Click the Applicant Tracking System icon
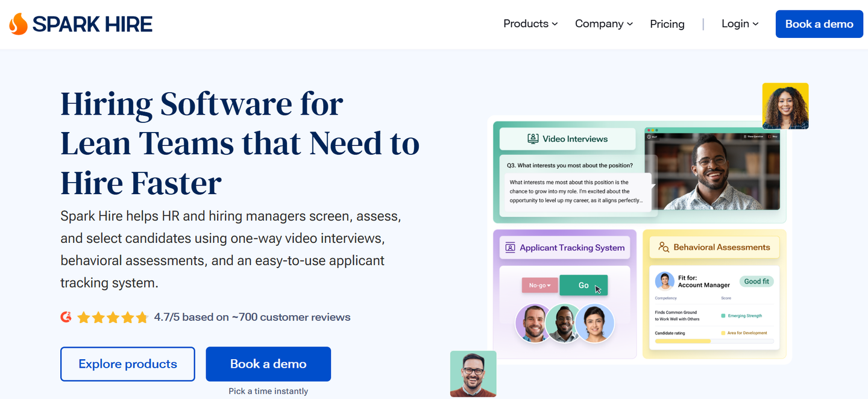Viewport: 868px width, 399px height. pyautogui.click(x=511, y=248)
